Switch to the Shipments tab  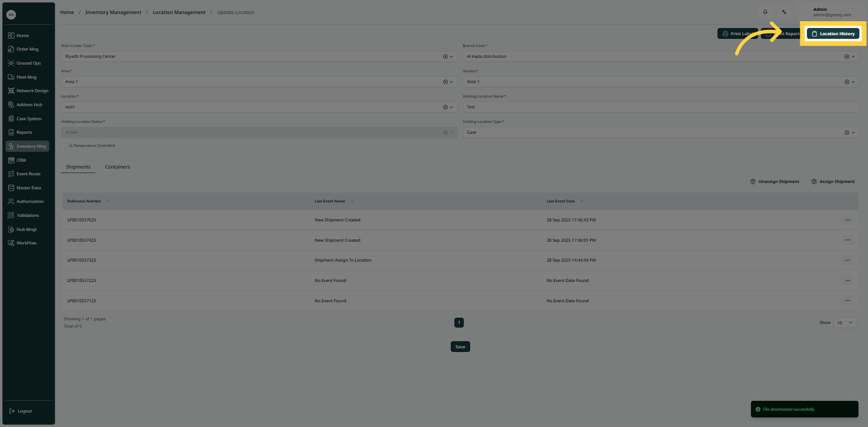coord(78,167)
